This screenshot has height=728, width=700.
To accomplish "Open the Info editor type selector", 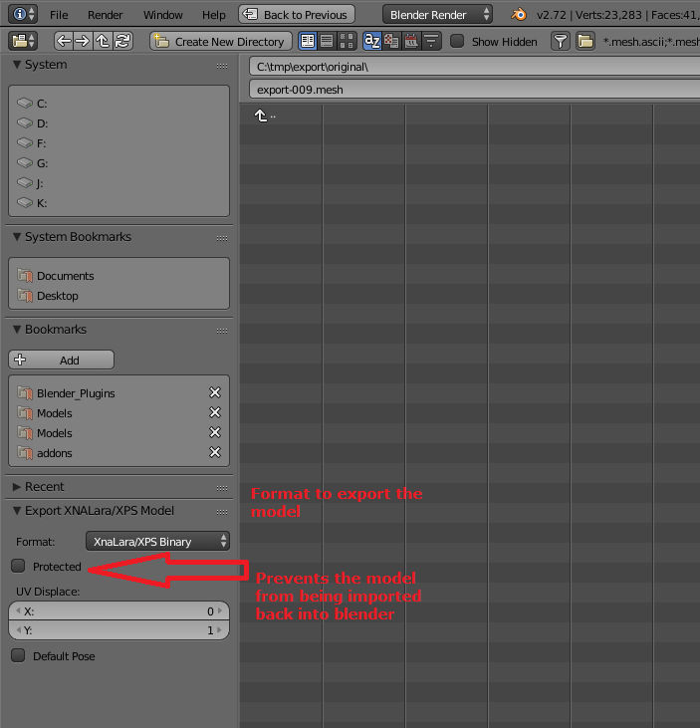I will [x=23, y=14].
